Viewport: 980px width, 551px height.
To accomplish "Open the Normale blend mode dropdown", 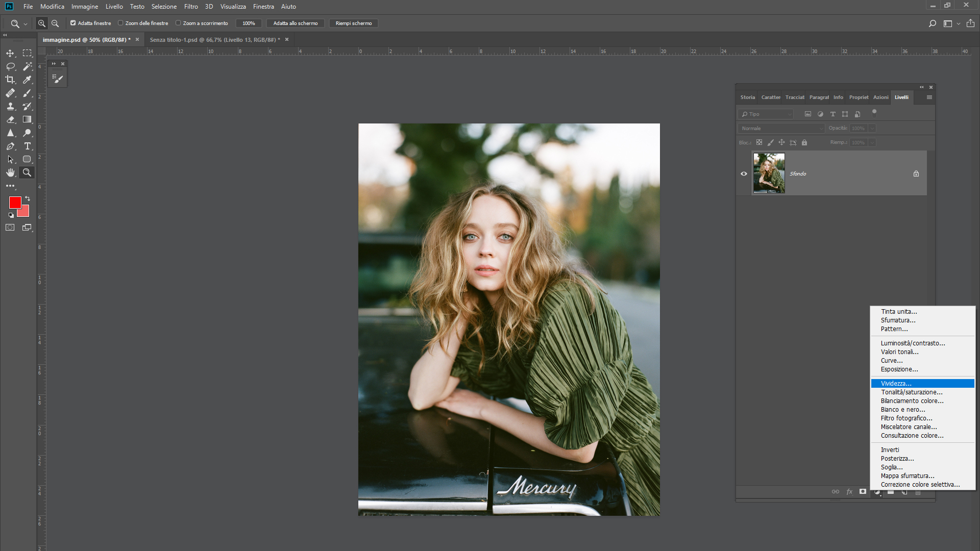I will pyautogui.click(x=781, y=129).
